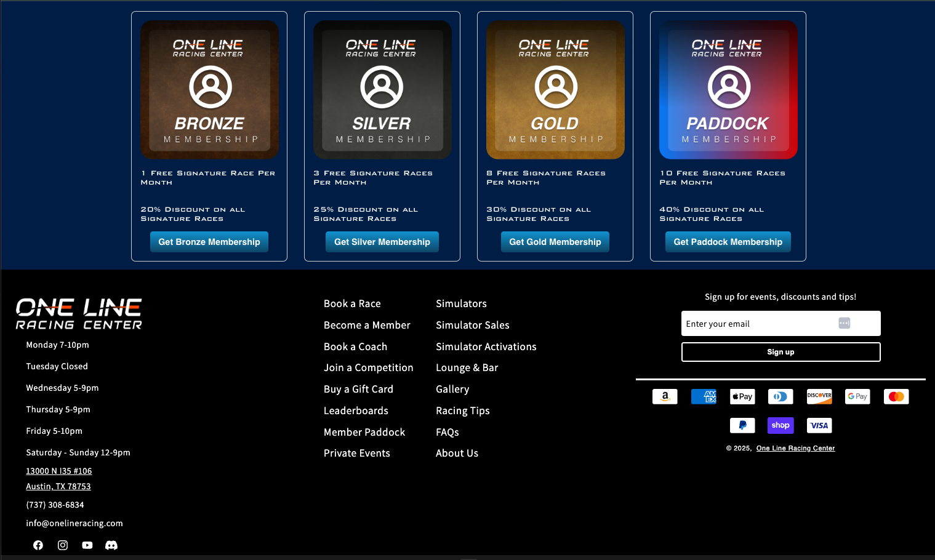935x560 pixels.
Task: Click the One Line Racing Center footer logo
Action: 79,314
